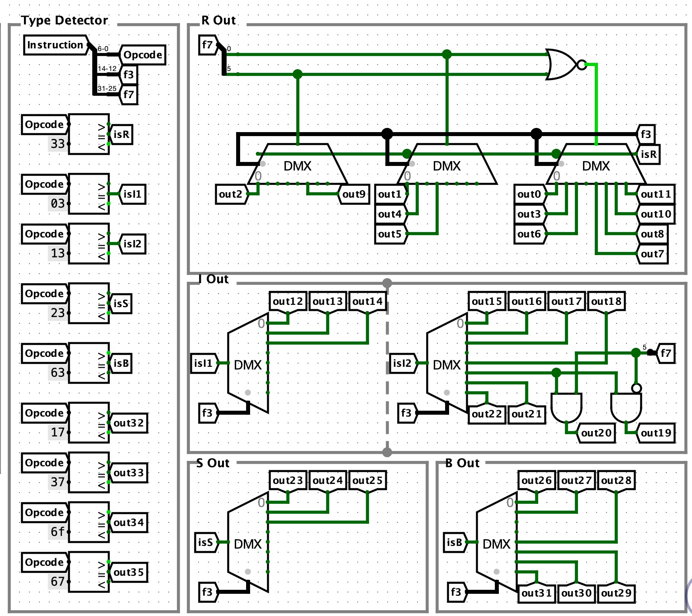The image size is (692, 616).
Task: Click the Type Detector section label
Action: click(65, 20)
